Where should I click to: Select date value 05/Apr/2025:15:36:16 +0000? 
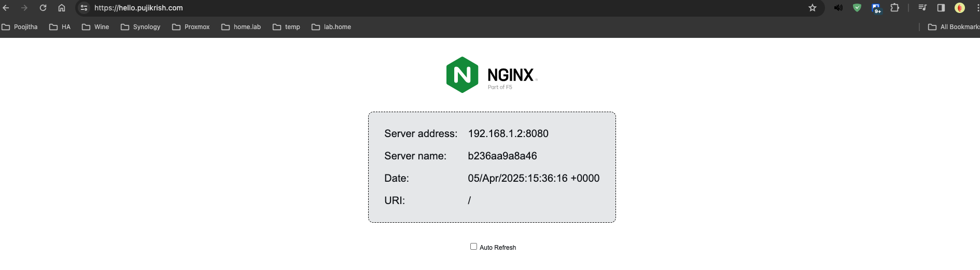coord(534,178)
